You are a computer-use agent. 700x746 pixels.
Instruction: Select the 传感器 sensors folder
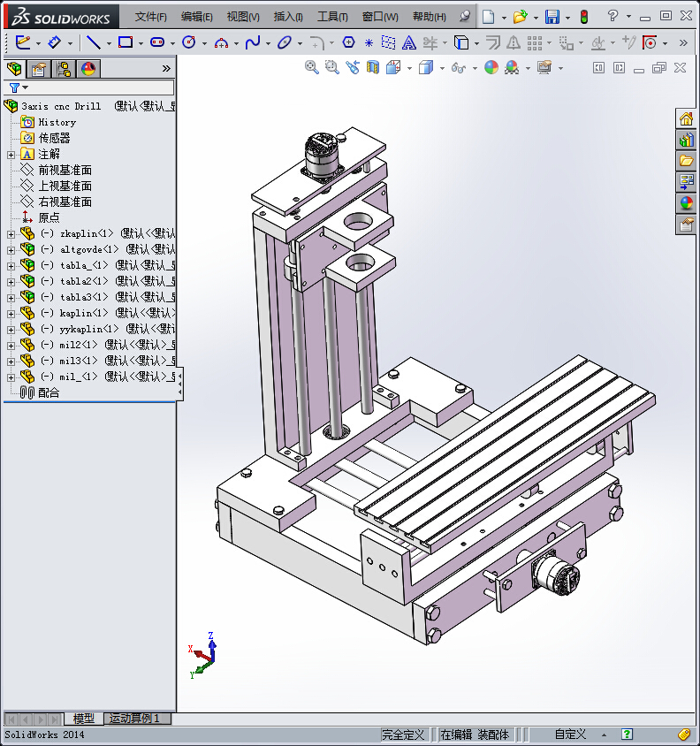coord(54,139)
